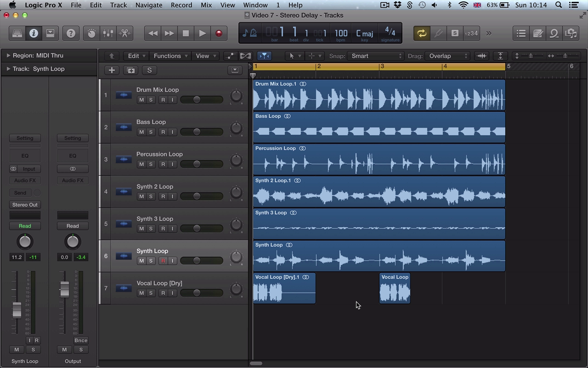Solo the Vocal Loop [Dry] track
Viewport: 588px width, 368px height.
pos(151,293)
